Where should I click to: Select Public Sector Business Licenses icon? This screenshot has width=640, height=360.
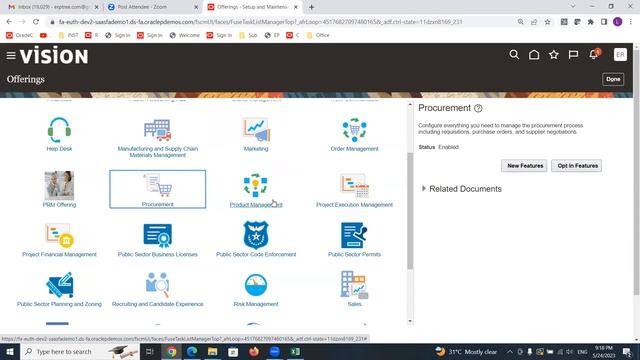158,236
